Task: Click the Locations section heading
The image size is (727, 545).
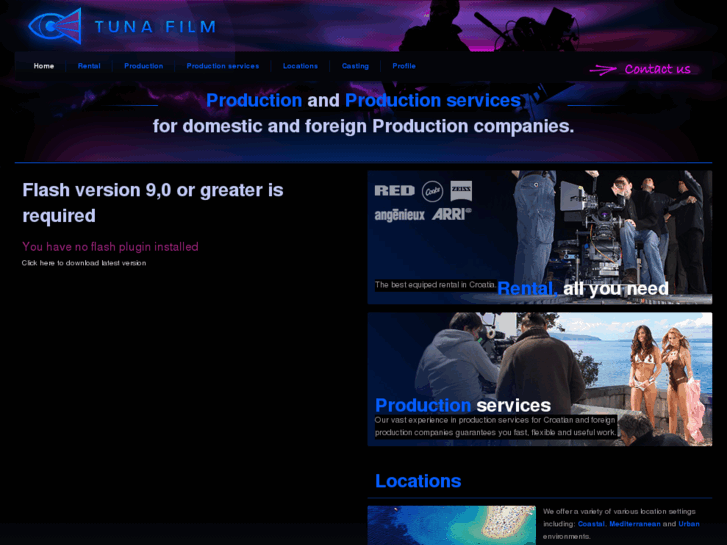Action: point(418,481)
